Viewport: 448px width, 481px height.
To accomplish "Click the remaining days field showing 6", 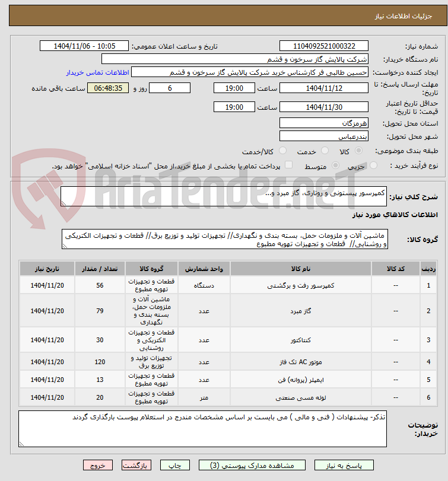I will [x=170, y=88].
